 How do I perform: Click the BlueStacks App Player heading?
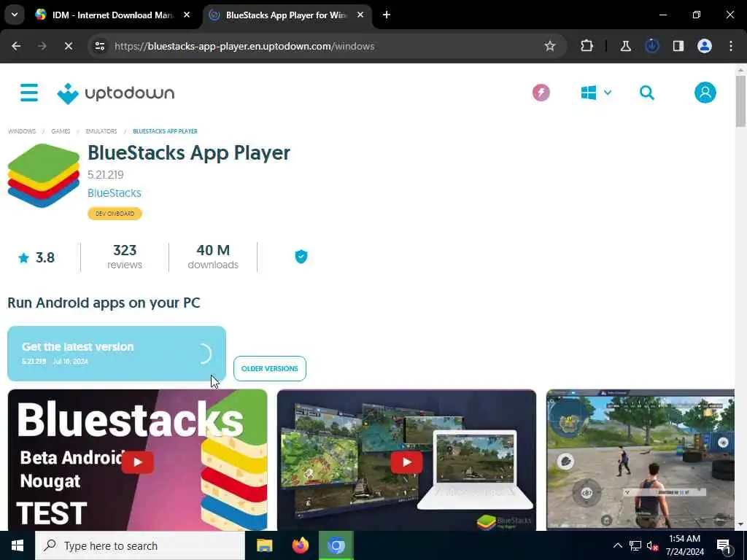point(189,153)
